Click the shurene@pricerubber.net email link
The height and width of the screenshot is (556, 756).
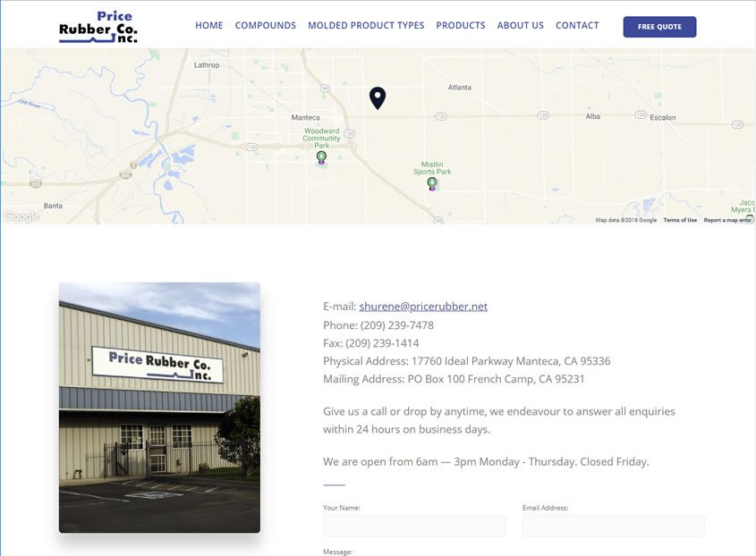pos(423,307)
